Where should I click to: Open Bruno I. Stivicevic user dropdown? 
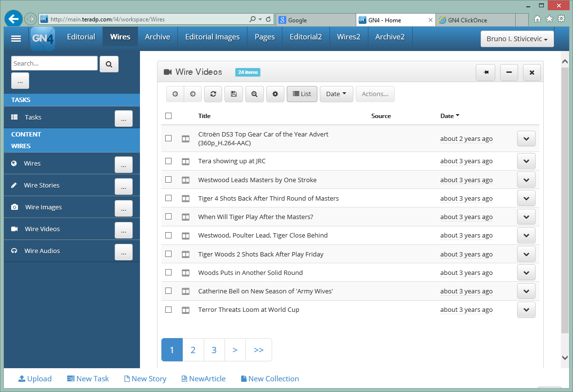coord(517,39)
